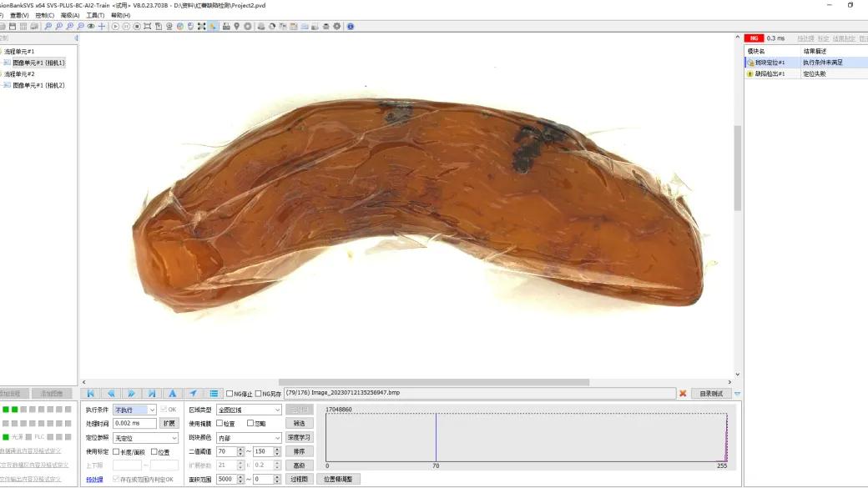868x488 pixels.
Task: Toggle the 位置 checkbox
Action: (154, 451)
